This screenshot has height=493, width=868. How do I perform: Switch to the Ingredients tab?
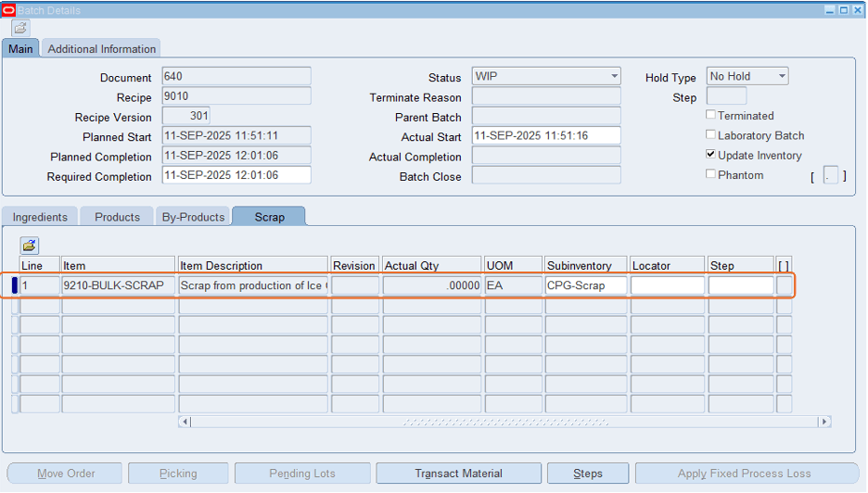(x=40, y=217)
